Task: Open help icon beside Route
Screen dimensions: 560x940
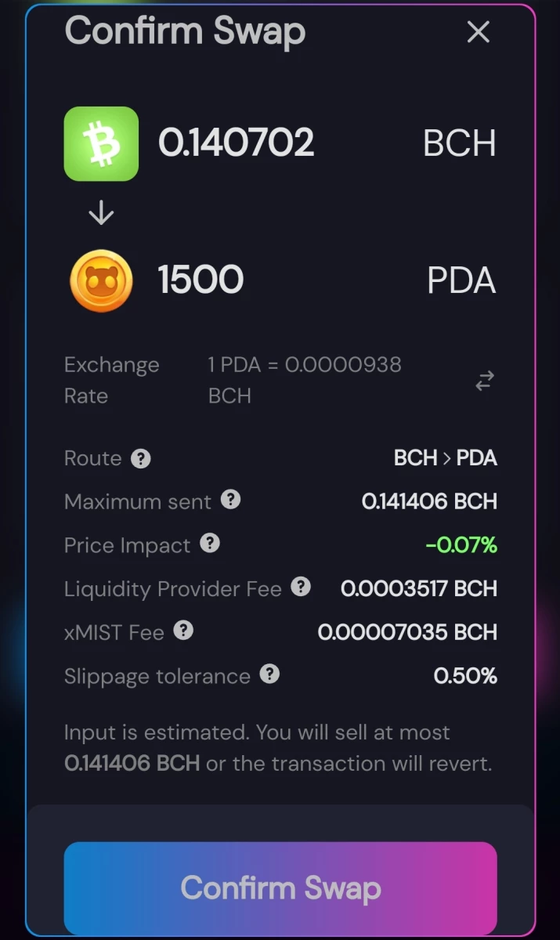Action: [x=140, y=458]
